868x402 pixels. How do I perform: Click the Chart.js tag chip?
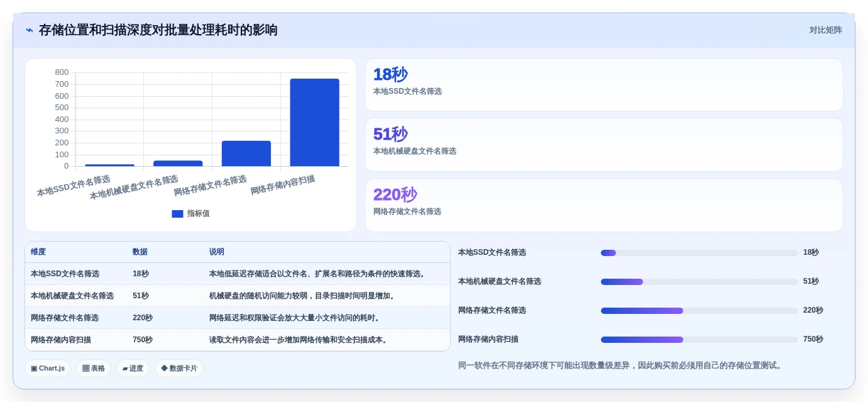coord(48,369)
